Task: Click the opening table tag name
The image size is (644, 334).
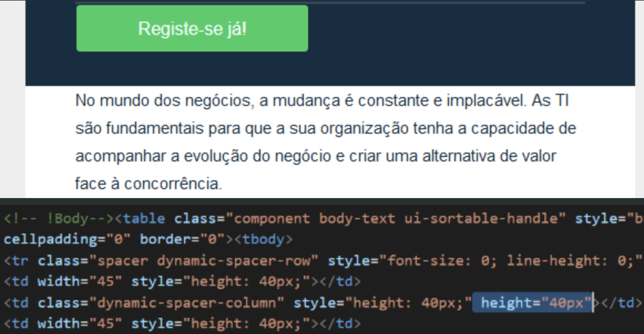Action: (144, 219)
